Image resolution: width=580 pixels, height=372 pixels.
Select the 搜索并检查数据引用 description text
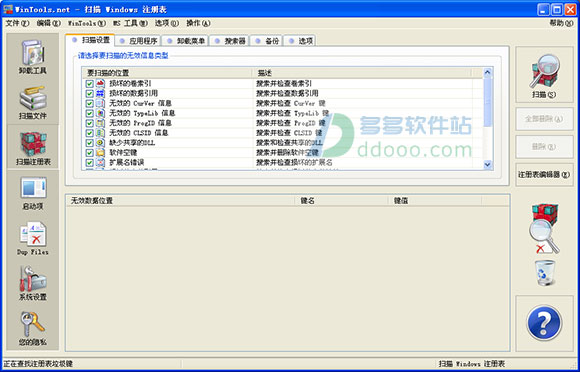287,94
